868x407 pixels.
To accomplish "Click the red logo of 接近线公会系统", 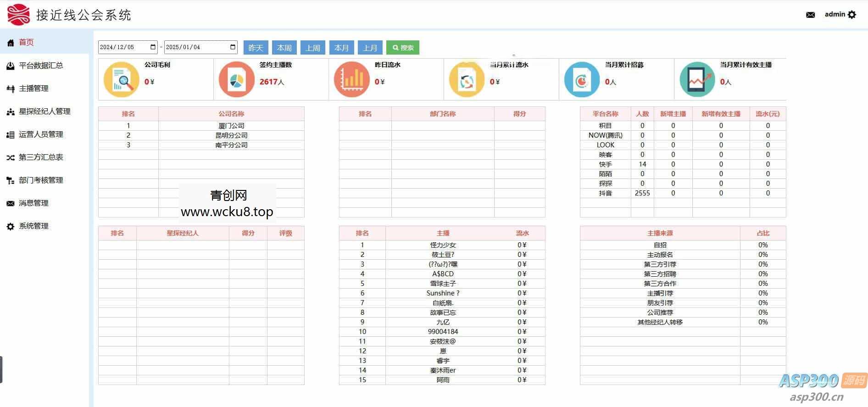I will point(18,15).
